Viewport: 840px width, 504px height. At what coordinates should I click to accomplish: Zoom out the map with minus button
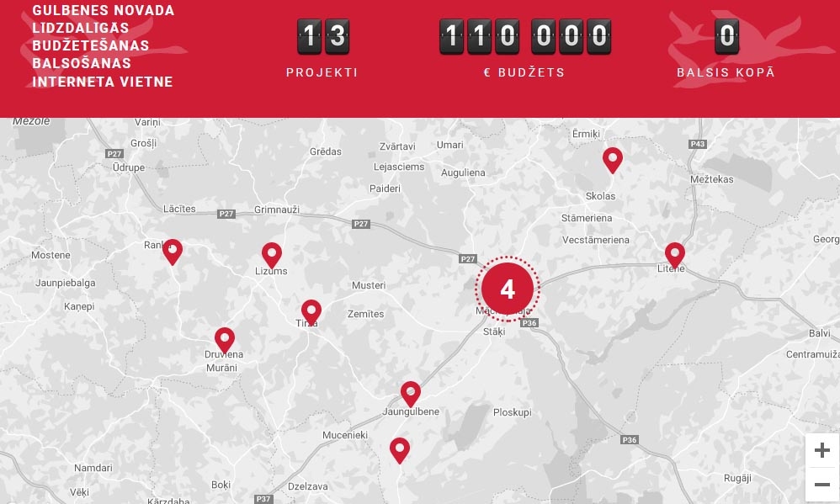point(822,485)
